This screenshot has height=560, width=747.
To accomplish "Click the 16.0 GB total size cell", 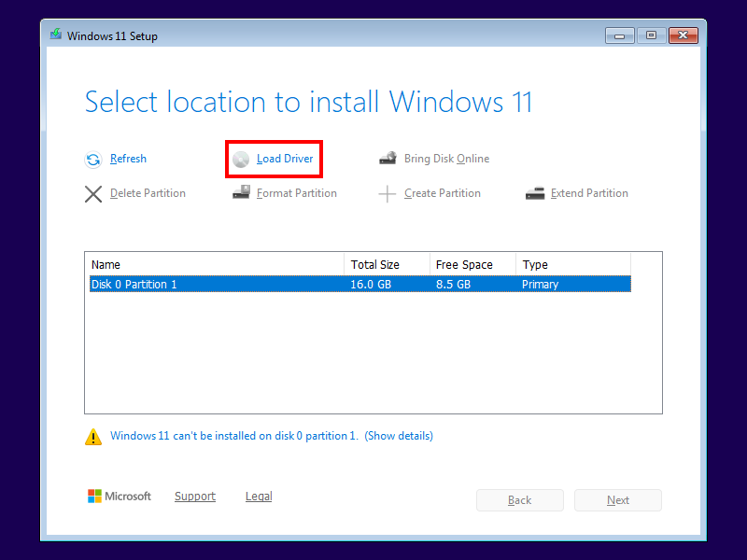I will tap(371, 285).
